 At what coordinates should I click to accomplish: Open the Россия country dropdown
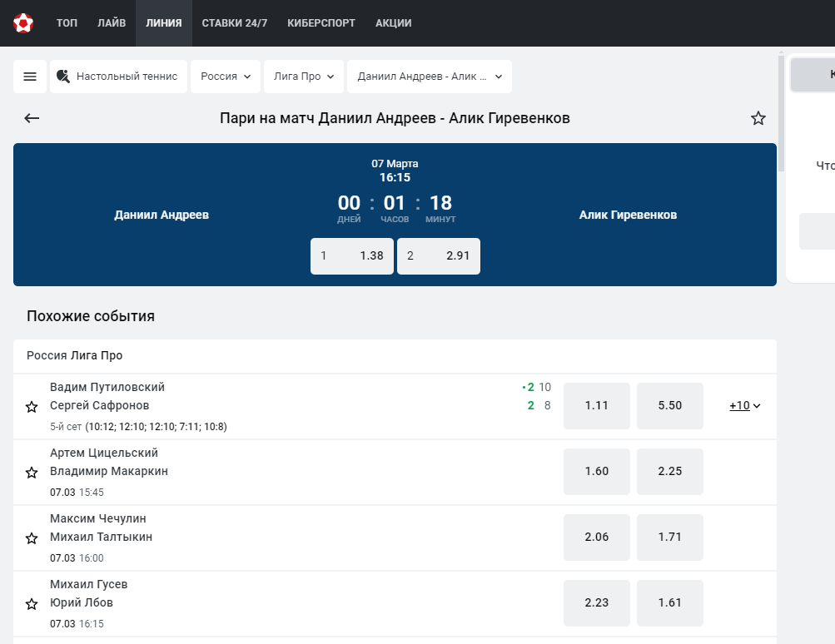coord(226,77)
